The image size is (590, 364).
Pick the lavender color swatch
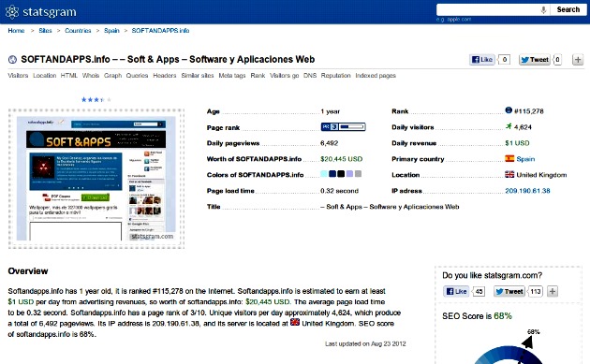(349, 174)
